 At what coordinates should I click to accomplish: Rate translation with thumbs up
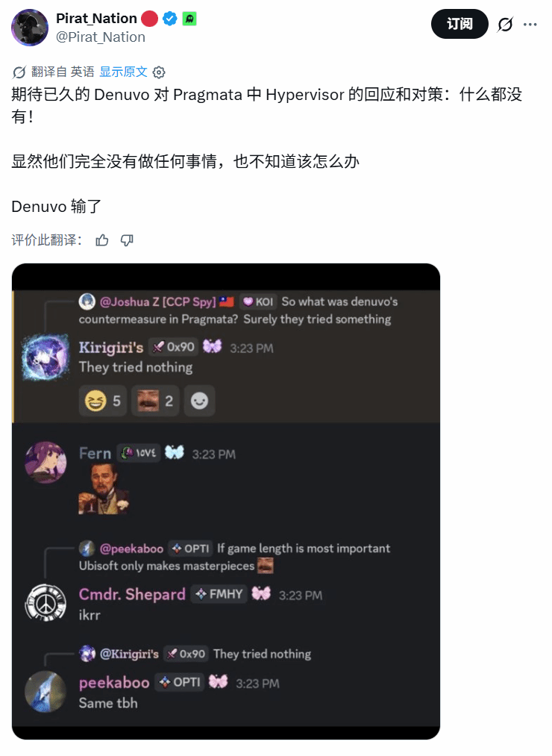[x=102, y=240]
